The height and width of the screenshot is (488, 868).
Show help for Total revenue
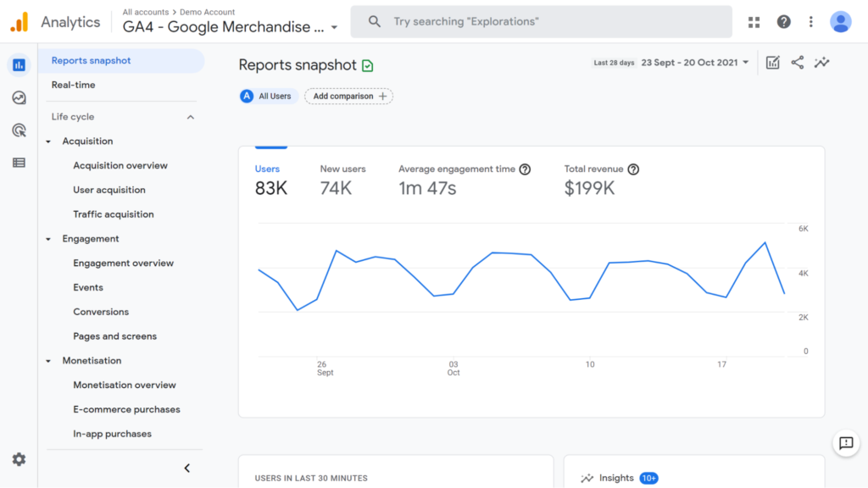tap(633, 169)
